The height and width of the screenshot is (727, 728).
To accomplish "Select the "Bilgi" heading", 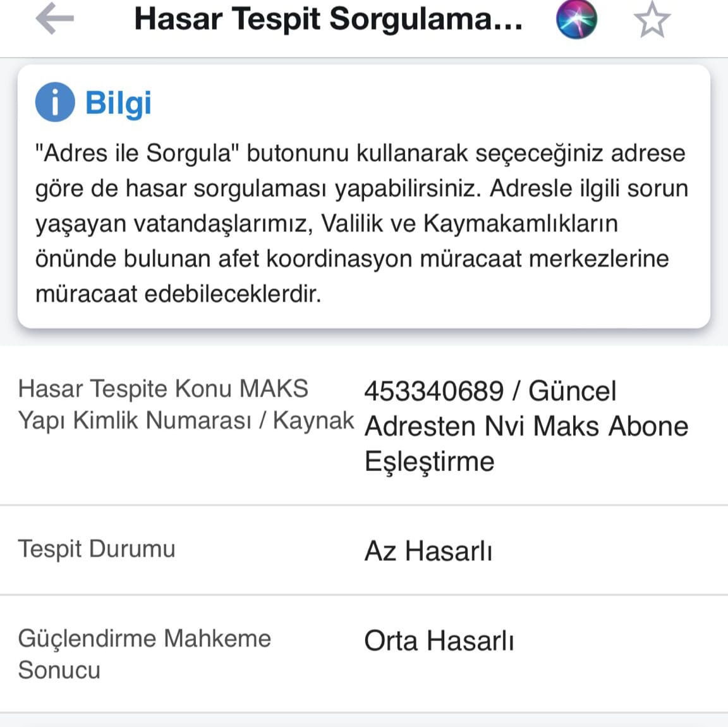I will pos(118,102).
